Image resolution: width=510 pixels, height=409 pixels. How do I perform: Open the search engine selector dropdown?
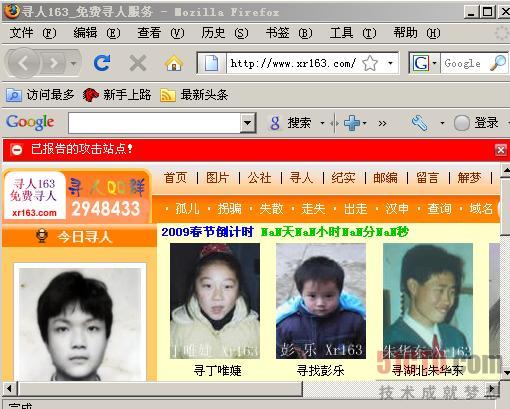[x=424, y=63]
